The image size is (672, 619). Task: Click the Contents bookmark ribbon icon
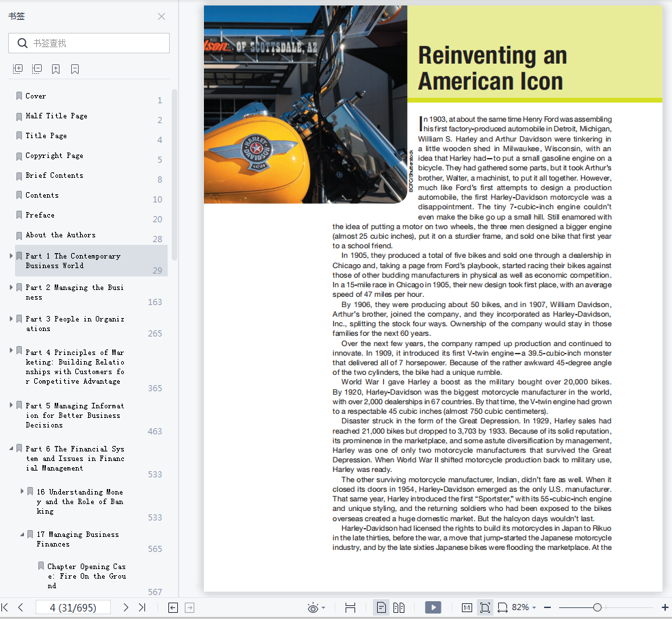[19, 195]
